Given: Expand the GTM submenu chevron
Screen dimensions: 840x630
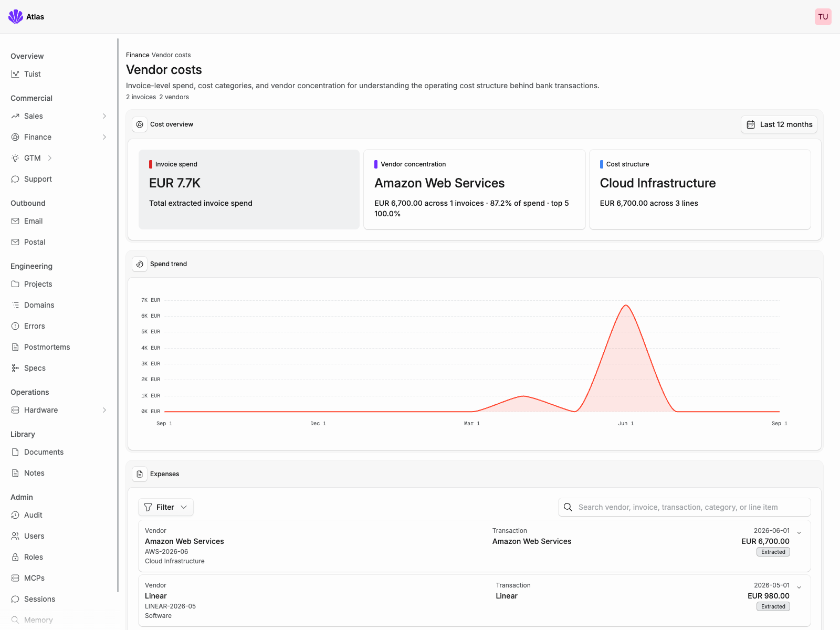Looking at the screenshot, I should pyautogui.click(x=50, y=158).
